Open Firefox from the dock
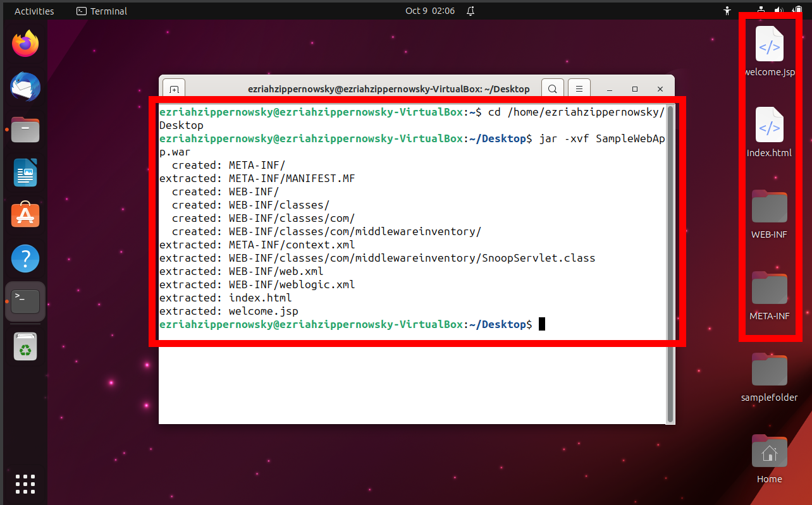This screenshot has width=812, height=505. click(25, 44)
